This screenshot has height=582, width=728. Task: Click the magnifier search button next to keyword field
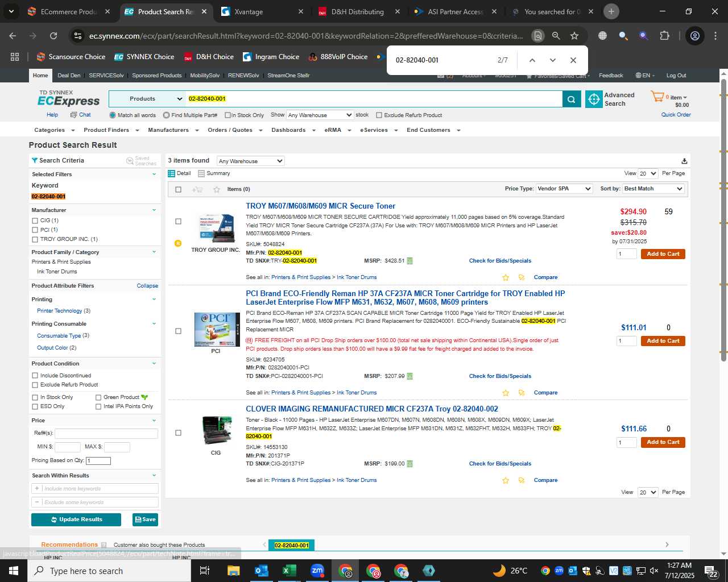tap(572, 99)
